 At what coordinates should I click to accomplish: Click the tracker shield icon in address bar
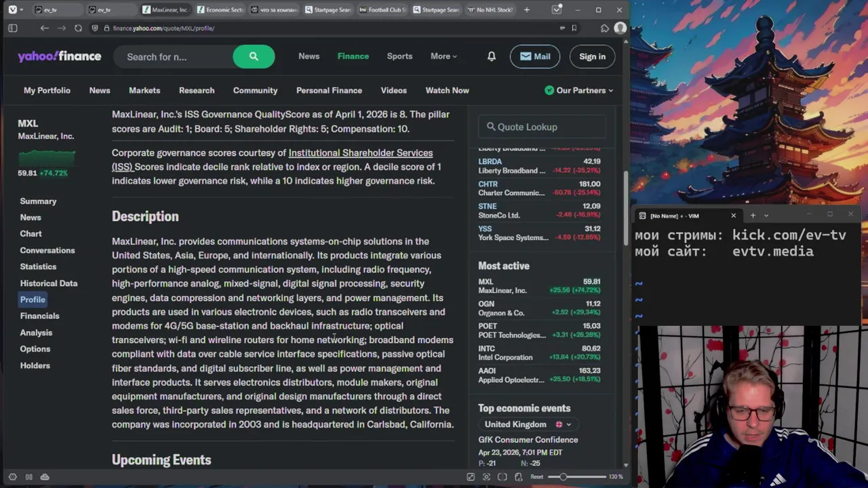[x=96, y=28]
